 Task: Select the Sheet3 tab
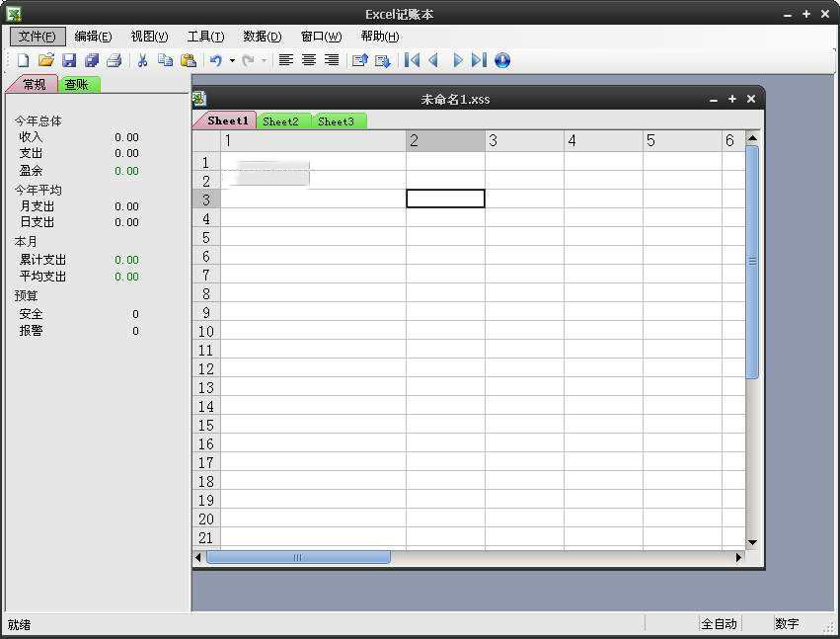tap(338, 121)
